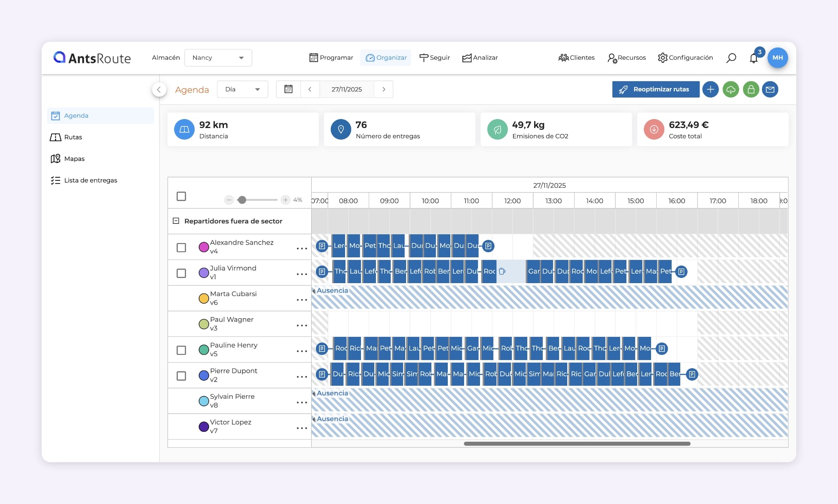The width and height of the screenshot is (838, 504).
Task: Click the coffee break icon in Julia's row
Action: click(502, 271)
